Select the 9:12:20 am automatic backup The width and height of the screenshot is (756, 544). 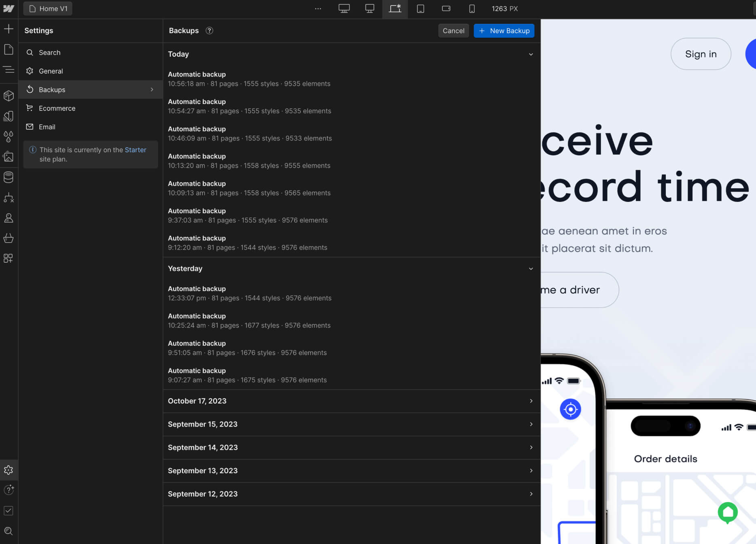point(351,243)
